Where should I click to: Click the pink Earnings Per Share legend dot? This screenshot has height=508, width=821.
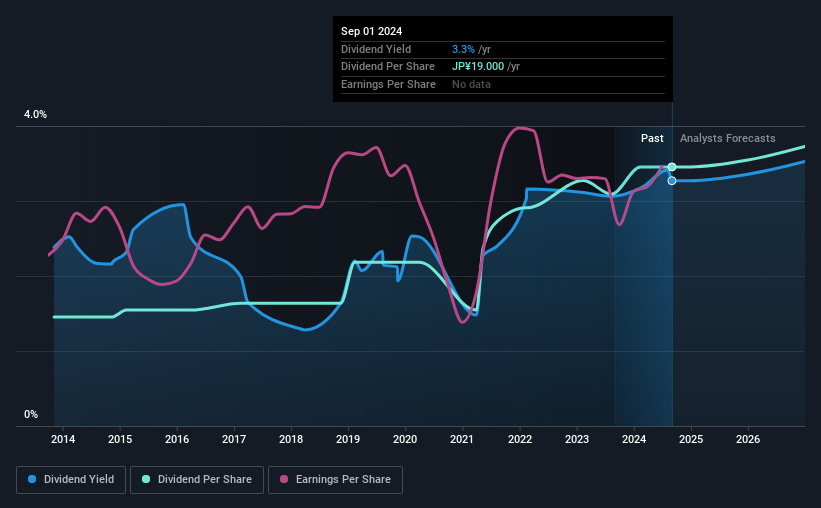(x=284, y=479)
